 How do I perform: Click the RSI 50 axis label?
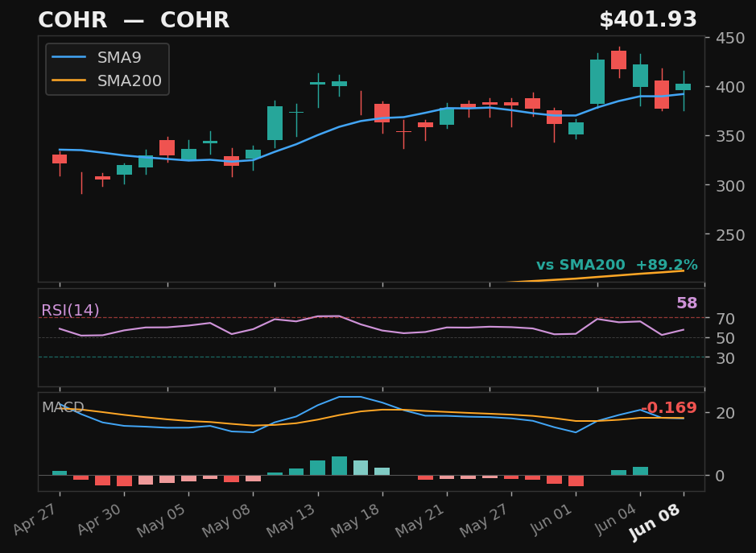(x=725, y=338)
